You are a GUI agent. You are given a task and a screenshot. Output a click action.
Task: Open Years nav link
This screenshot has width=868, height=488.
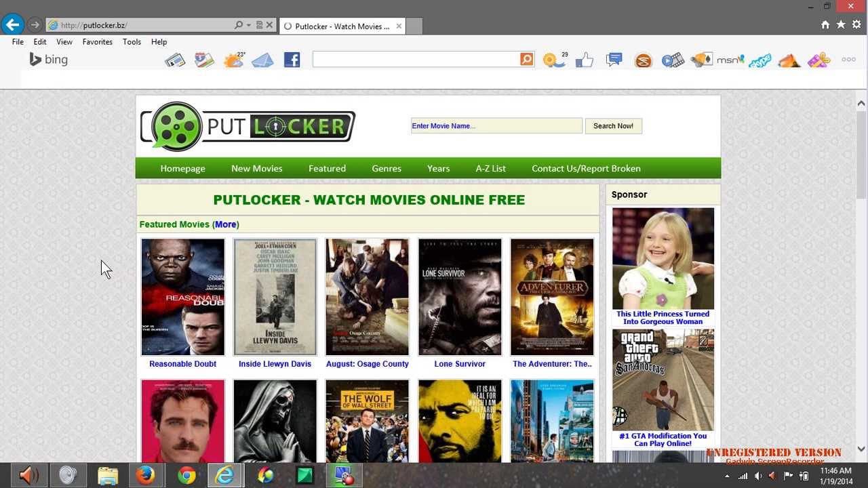[438, 168]
